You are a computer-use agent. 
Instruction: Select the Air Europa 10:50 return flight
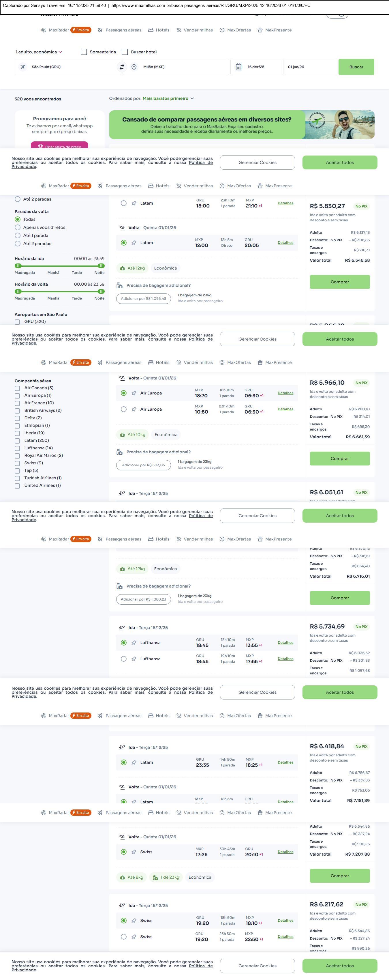(x=124, y=409)
